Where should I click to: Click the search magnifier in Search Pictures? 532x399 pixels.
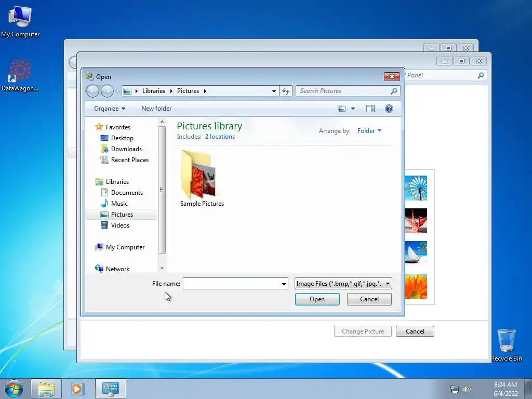coord(394,91)
